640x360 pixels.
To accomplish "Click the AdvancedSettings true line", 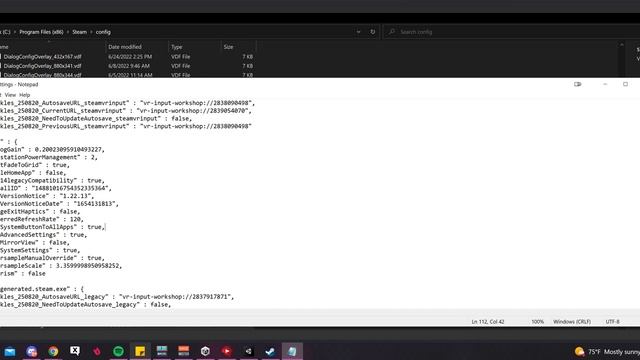I will click(43, 235).
